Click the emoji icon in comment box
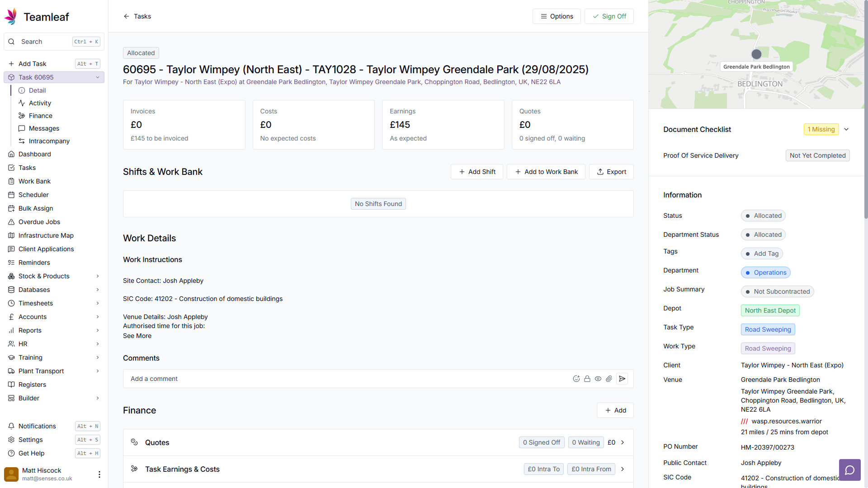The image size is (868, 488). pos(576,379)
